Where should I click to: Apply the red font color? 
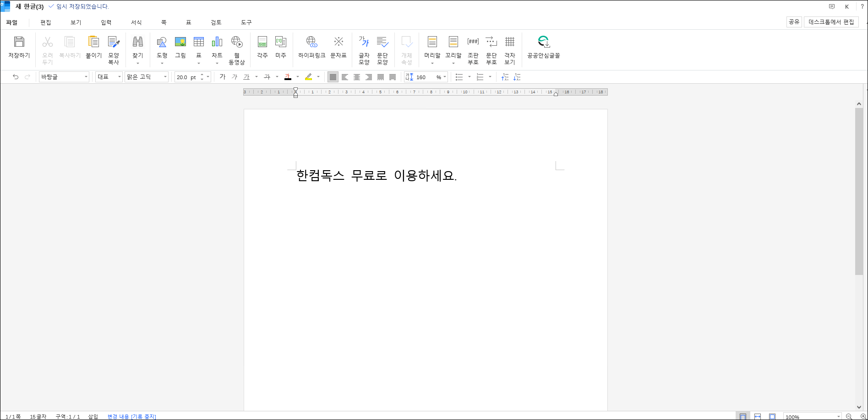pyautogui.click(x=288, y=77)
